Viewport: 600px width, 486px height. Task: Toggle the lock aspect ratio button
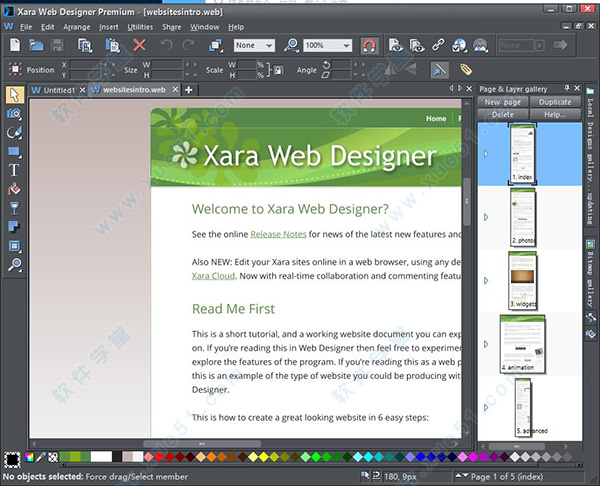[279, 70]
